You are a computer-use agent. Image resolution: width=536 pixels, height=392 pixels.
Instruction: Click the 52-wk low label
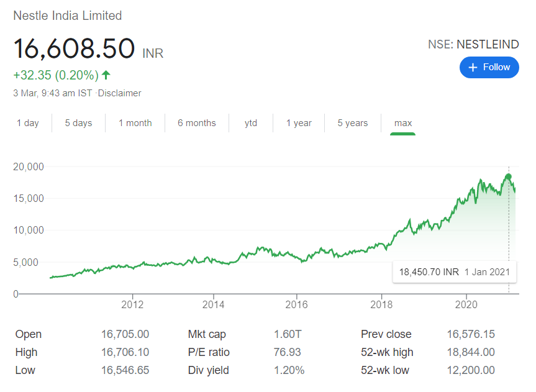pos(385,370)
